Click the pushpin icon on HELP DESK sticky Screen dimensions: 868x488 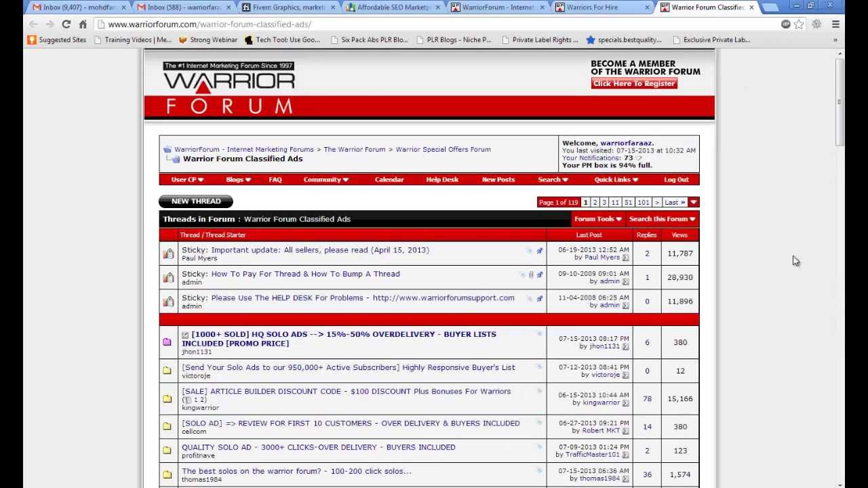(540, 298)
